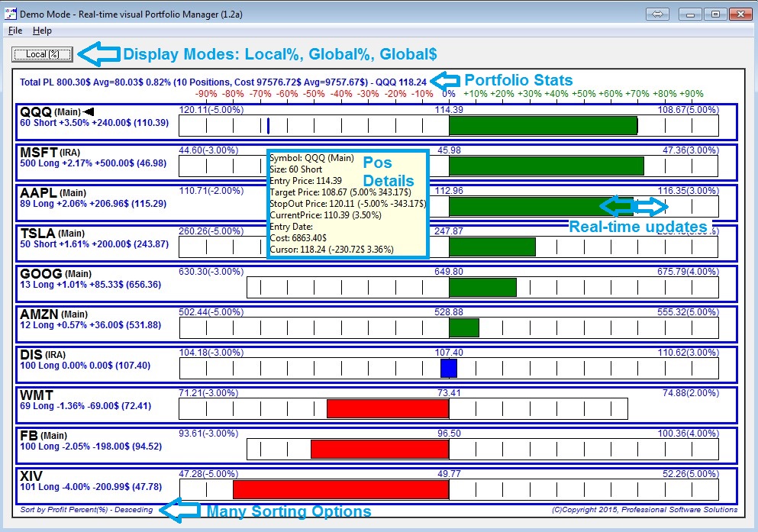
Task: Click "13 Long +1.01% +85.33$ (656.36)" details
Action: point(90,285)
